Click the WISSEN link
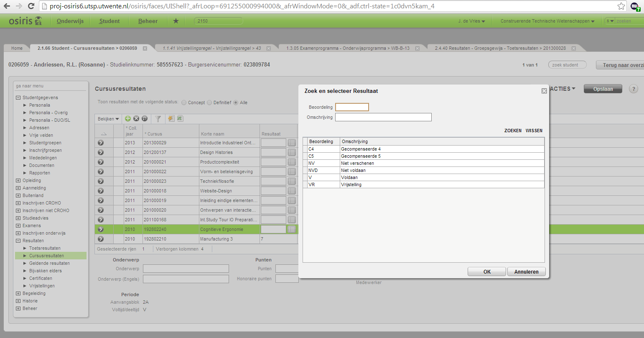 534,131
